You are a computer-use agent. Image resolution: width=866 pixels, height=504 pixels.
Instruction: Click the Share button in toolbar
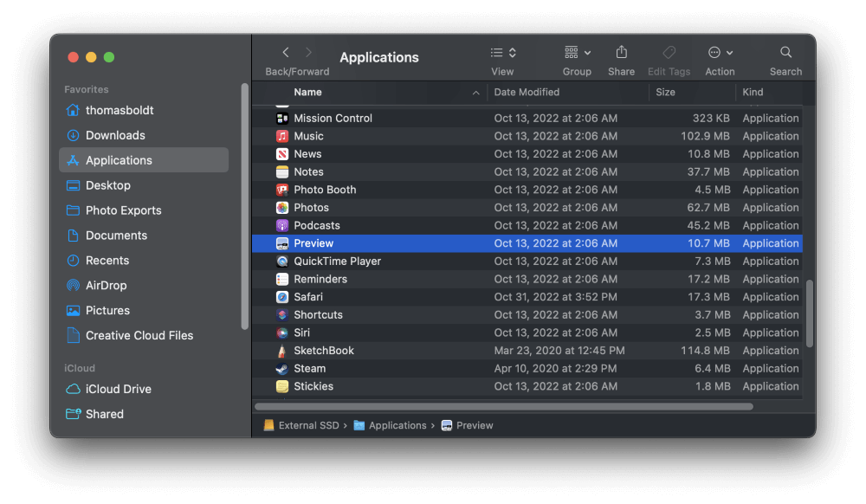click(620, 52)
